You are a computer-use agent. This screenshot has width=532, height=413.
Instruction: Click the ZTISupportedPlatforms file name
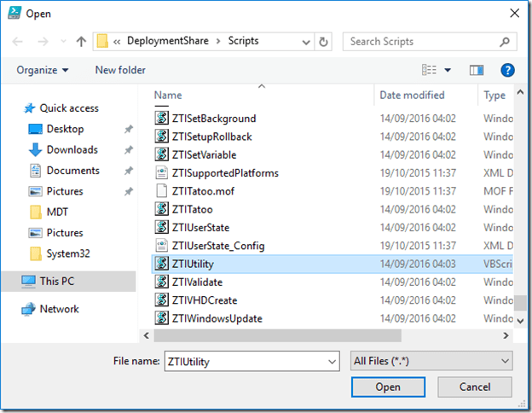225,173
